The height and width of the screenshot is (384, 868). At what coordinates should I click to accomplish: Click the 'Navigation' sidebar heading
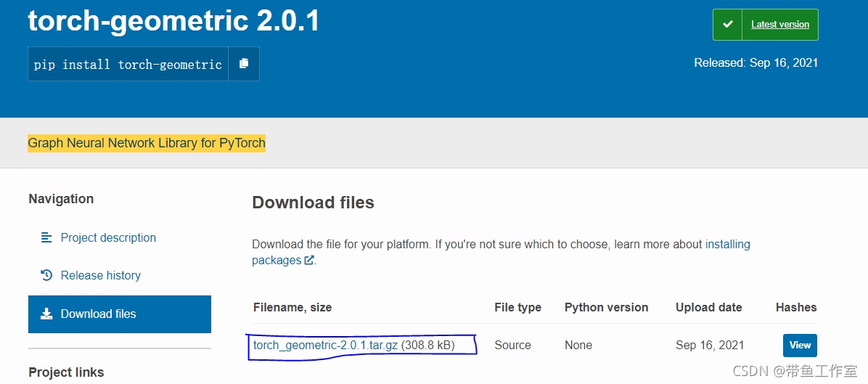61,199
